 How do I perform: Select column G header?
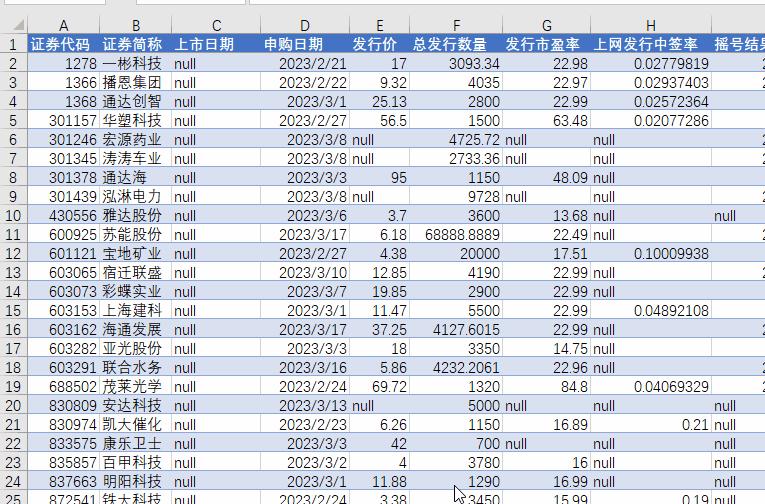[546, 25]
